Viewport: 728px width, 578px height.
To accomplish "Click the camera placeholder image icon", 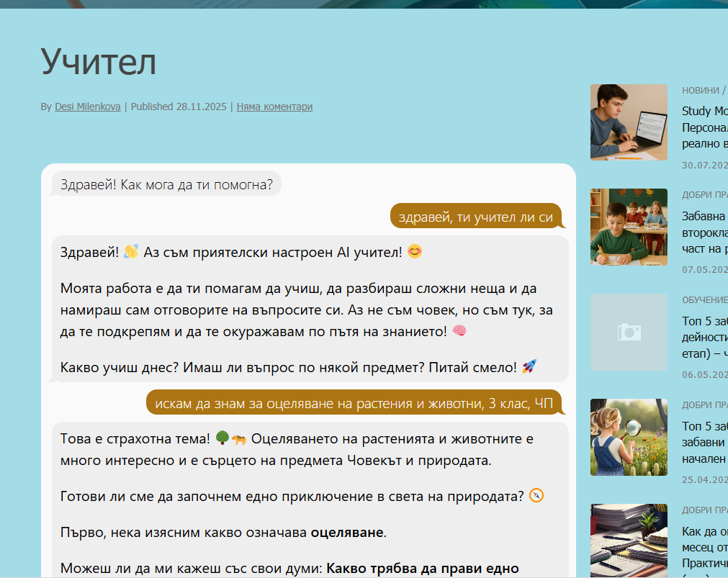I will pyautogui.click(x=629, y=332).
